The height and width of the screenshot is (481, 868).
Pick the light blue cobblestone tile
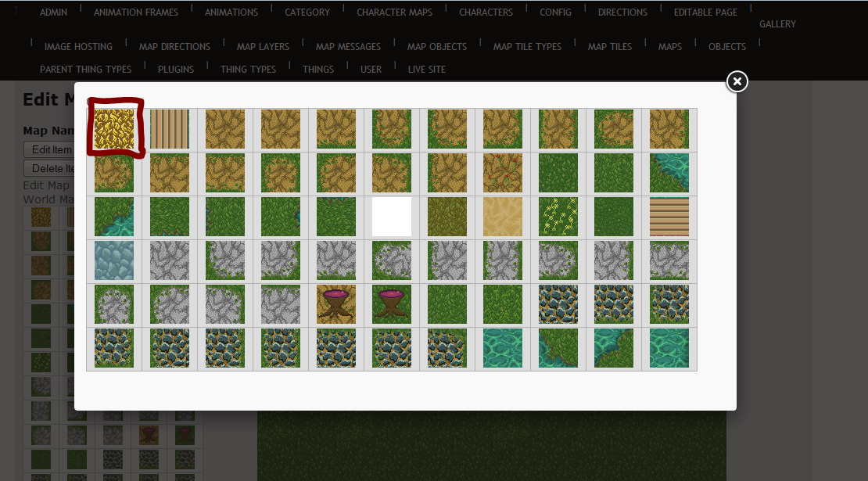click(114, 260)
